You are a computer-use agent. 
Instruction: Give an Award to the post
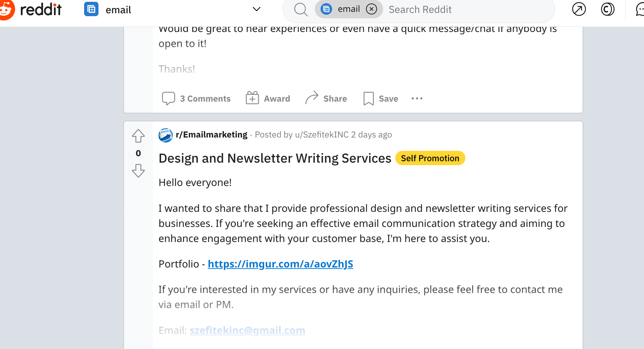pyautogui.click(x=268, y=98)
